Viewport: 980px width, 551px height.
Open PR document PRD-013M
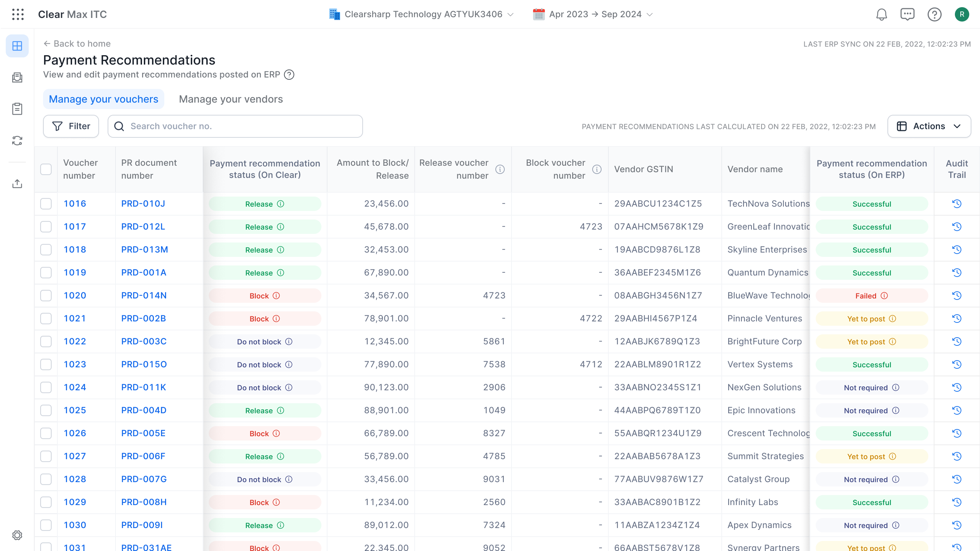click(145, 250)
